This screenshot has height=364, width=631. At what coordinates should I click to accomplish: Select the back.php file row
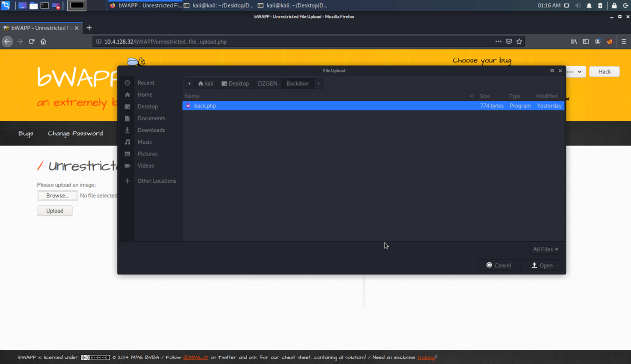(x=373, y=106)
